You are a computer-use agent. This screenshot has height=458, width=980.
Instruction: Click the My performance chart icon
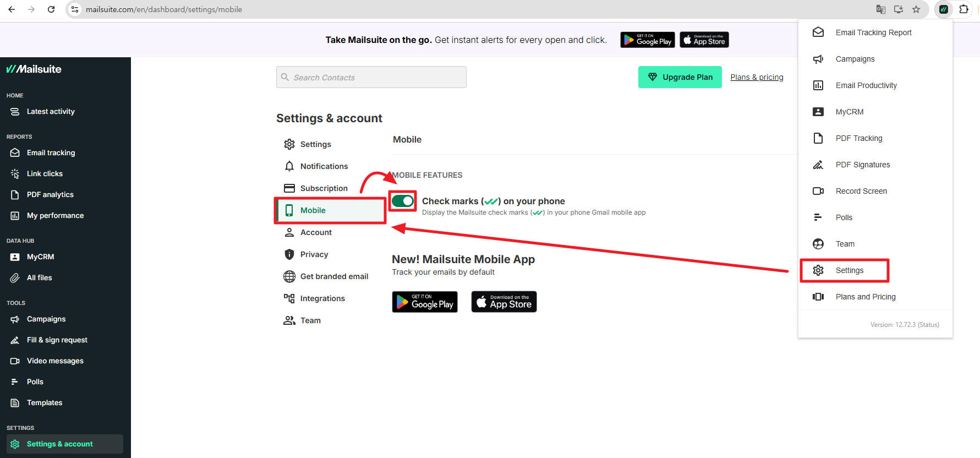tap(15, 215)
